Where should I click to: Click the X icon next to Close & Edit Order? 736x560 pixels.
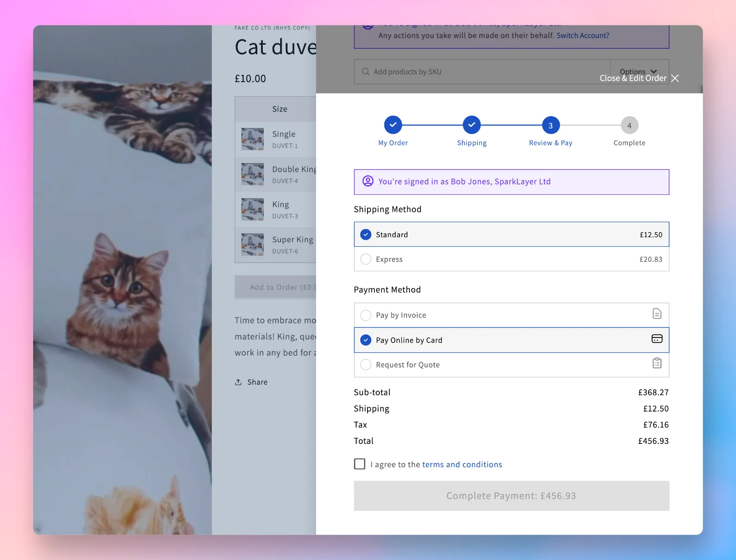click(x=675, y=78)
